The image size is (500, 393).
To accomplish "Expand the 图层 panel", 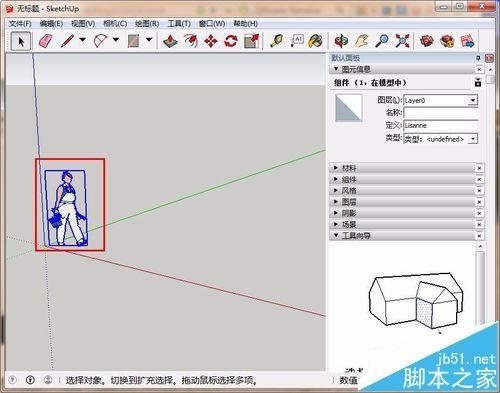I will (x=336, y=202).
